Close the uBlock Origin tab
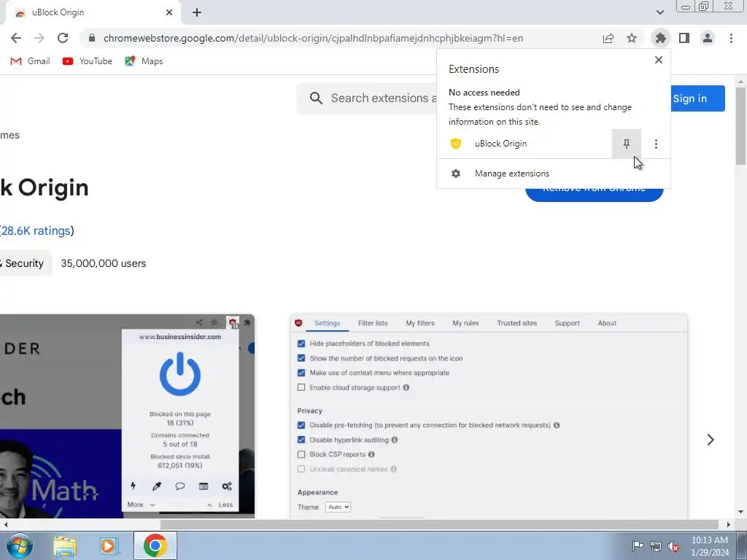Image resolution: width=747 pixels, height=560 pixels. click(x=169, y=12)
